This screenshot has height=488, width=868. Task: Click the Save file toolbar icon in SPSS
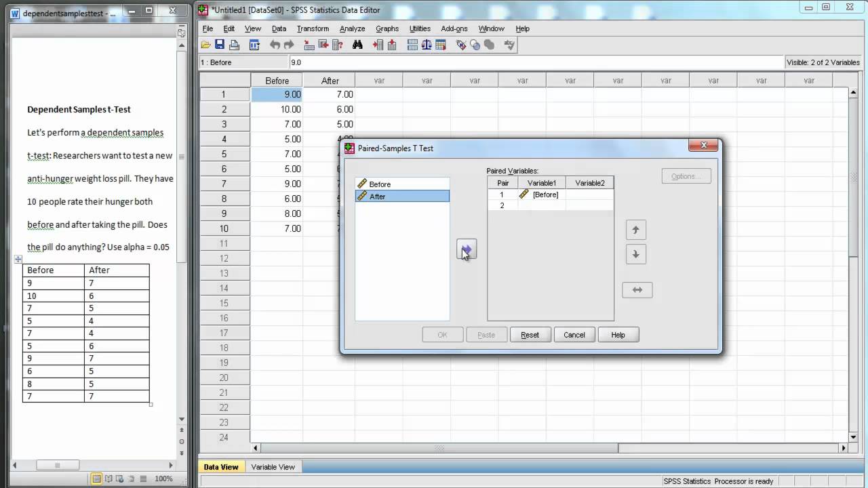220,45
